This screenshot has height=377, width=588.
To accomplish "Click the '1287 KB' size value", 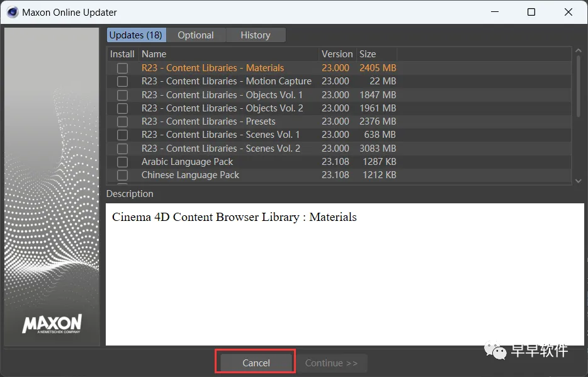I will tap(379, 162).
